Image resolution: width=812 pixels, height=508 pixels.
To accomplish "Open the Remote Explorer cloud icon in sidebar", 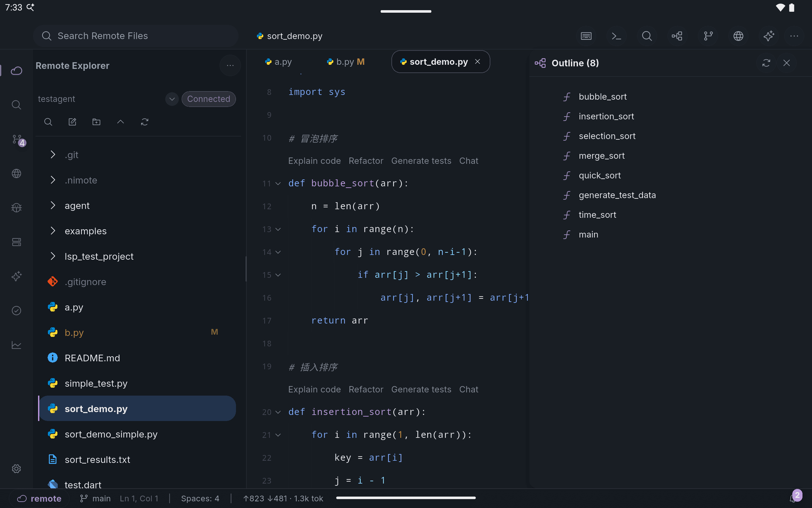I will (16, 70).
